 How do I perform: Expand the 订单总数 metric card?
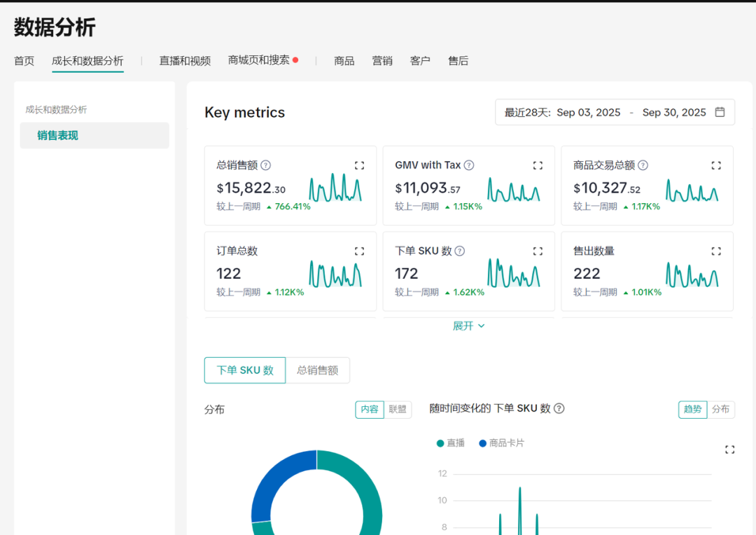click(359, 250)
